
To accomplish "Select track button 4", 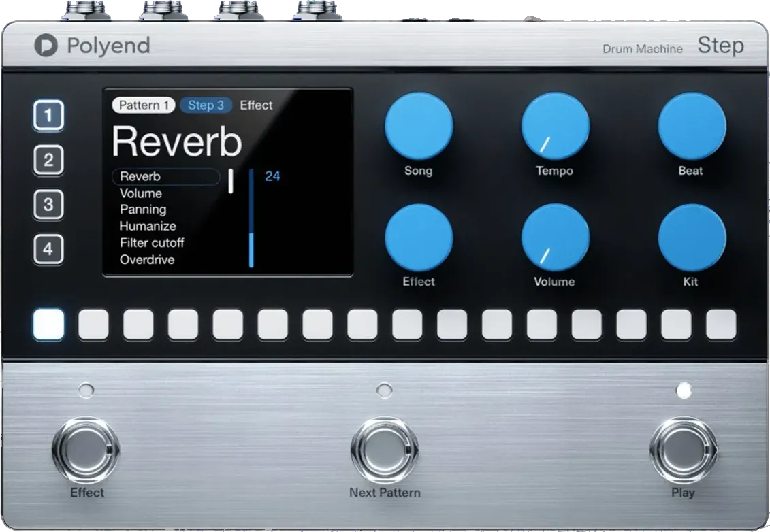I will (48, 249).
